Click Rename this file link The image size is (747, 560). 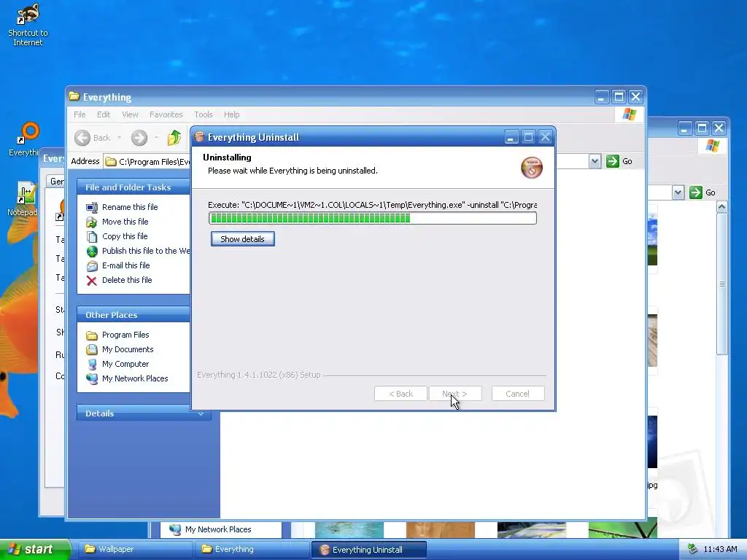point(130,207)
